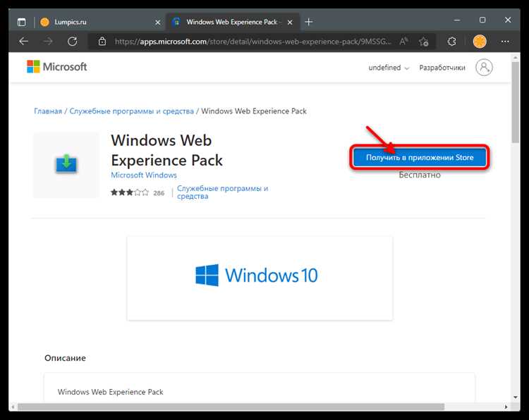Add page to favorites star icon
Viewport: 529px width, 420px height.
tap(423, 42)
